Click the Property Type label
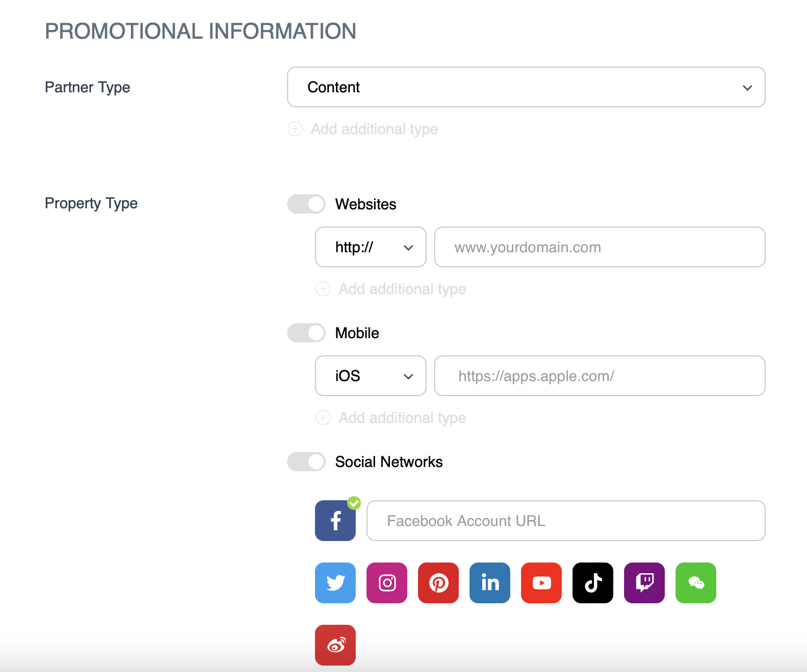The height and width of the screenshot is (672, 807). (91, 203)
